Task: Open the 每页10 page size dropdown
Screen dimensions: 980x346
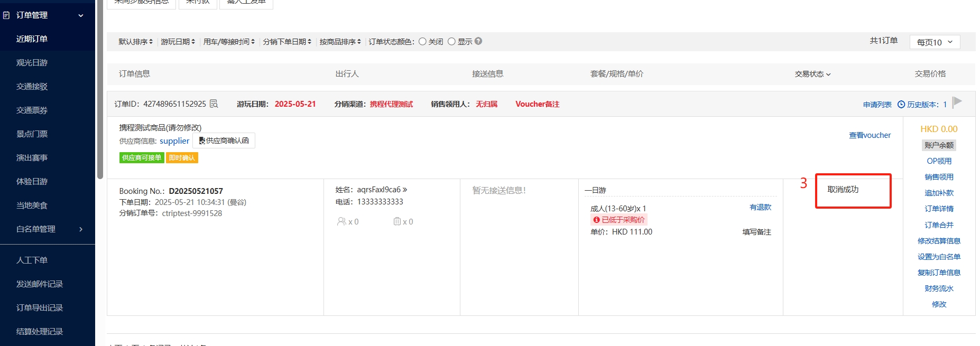Action: (935, 42)
